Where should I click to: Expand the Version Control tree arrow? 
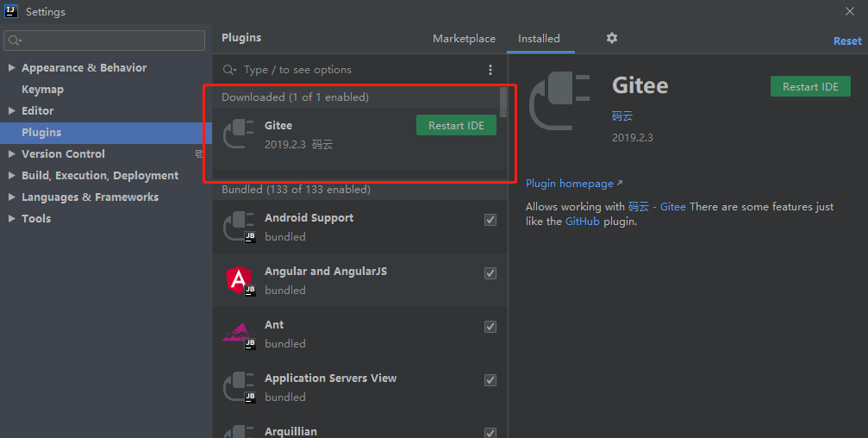(x=11, y=154)
